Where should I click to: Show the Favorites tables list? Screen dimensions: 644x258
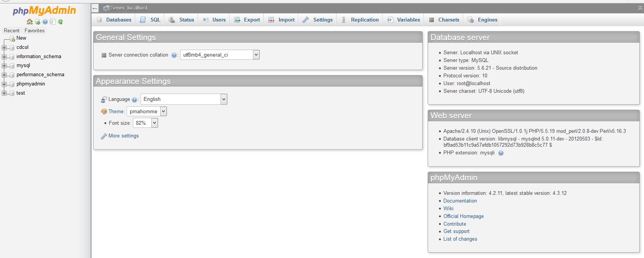click(35, 31)
